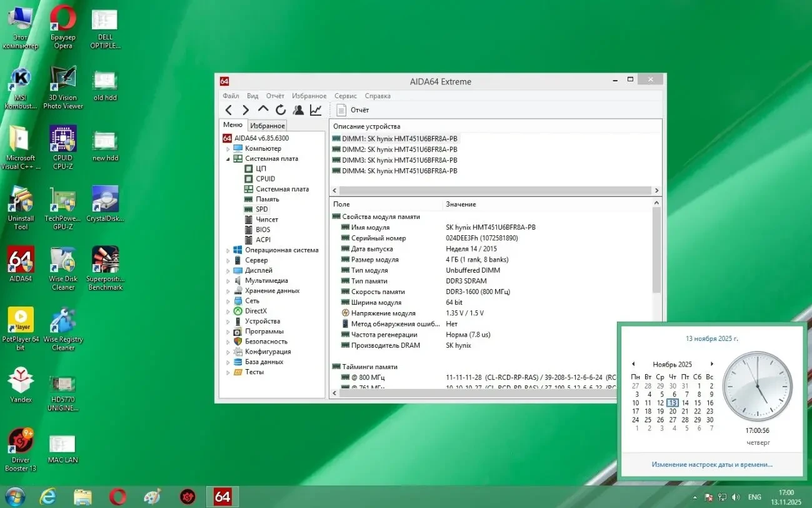Click the up navigation arrow in AIDA64 toolbar
The width and height of the screenshot is (812, 508).
click(263, 109)
